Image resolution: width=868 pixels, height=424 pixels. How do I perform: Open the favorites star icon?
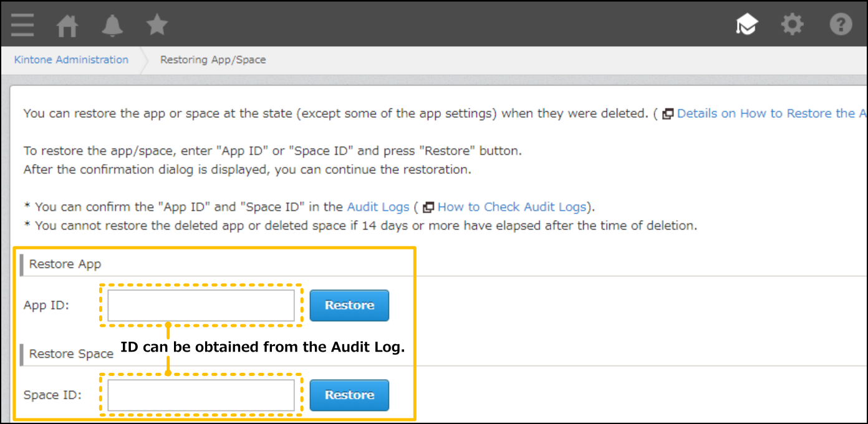[157, 25]
